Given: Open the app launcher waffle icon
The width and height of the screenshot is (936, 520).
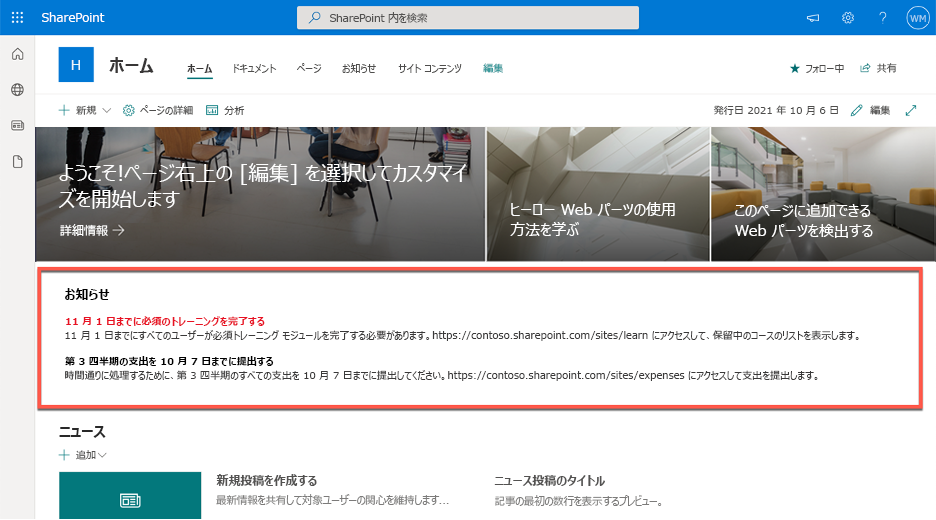Looking at the screenshot, I should [17, 17].
